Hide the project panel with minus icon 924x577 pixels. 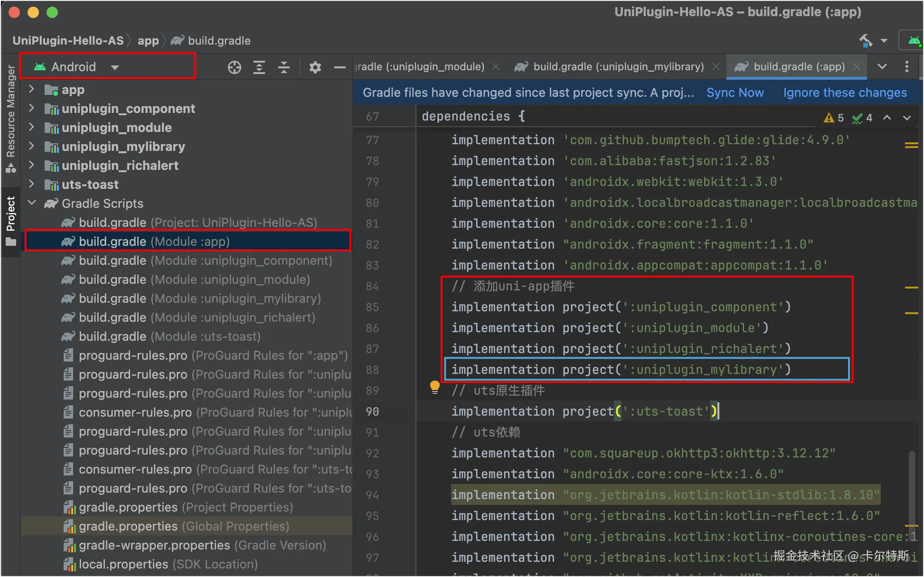pyautogui.click(x=339, y=67)
